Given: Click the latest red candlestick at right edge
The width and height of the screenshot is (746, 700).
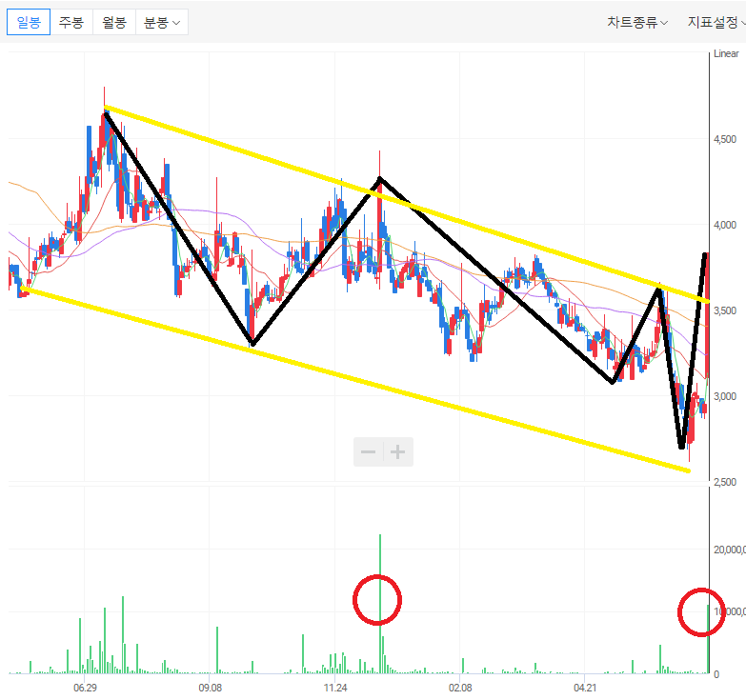Looking at the screenshot, I should (707, 316).
